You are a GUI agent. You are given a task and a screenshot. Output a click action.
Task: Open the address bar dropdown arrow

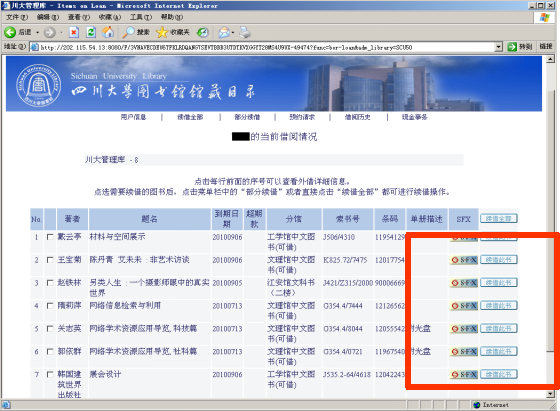(499, 47)
